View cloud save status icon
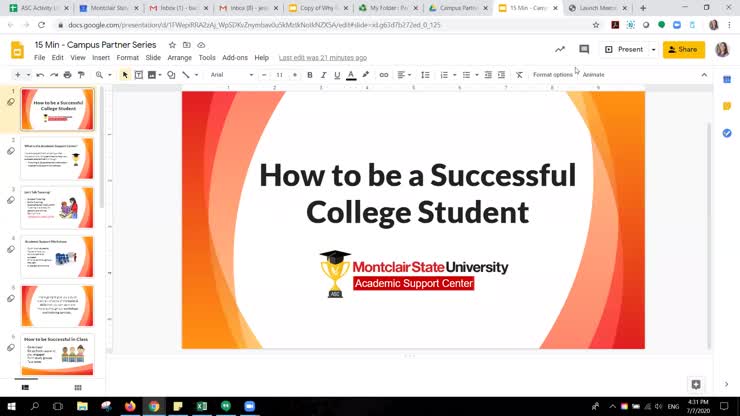This screenshot has height=416, width=740. click(x=202, y=45)
